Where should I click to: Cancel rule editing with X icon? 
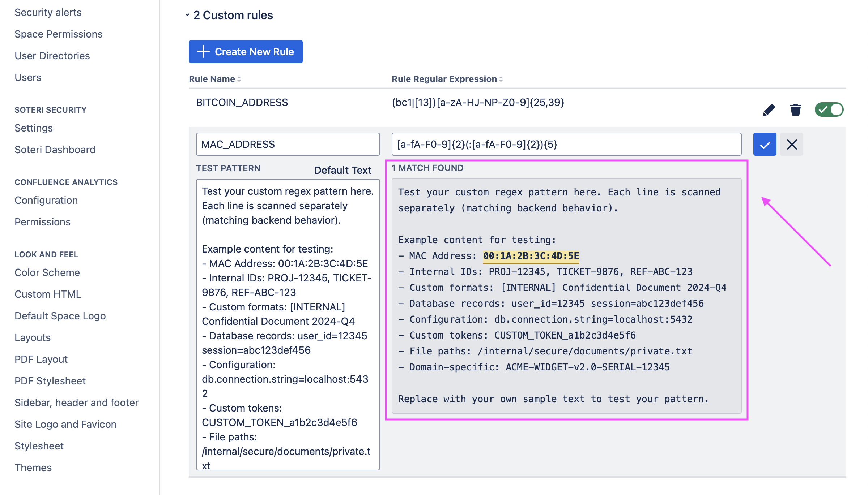pos(792,145)
